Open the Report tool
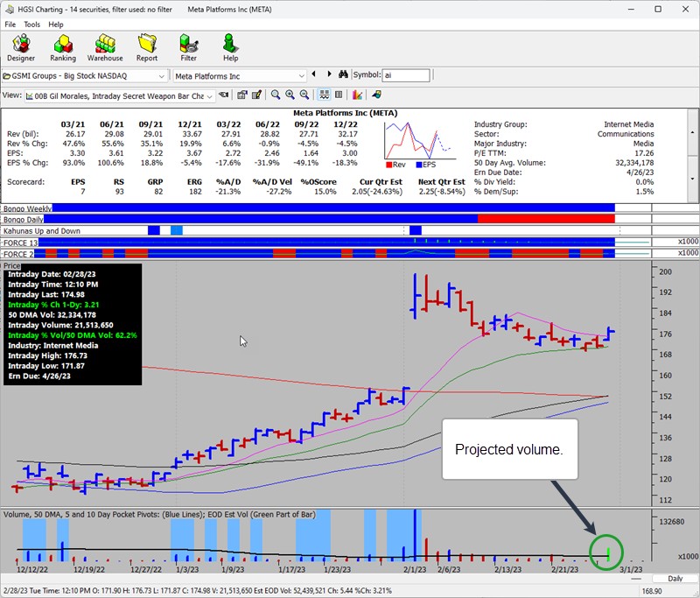The image size is (700, 598). tap(146, 47)
